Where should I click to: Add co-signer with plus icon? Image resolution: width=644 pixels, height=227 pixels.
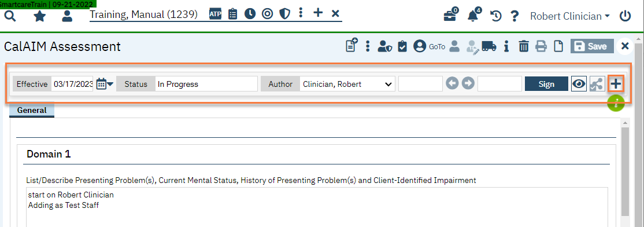[616, 85]
